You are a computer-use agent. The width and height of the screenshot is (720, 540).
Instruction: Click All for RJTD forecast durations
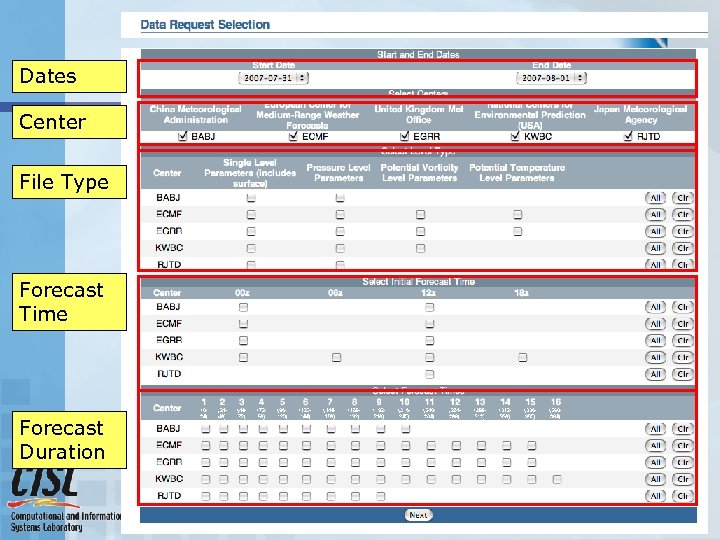(655, 496)
